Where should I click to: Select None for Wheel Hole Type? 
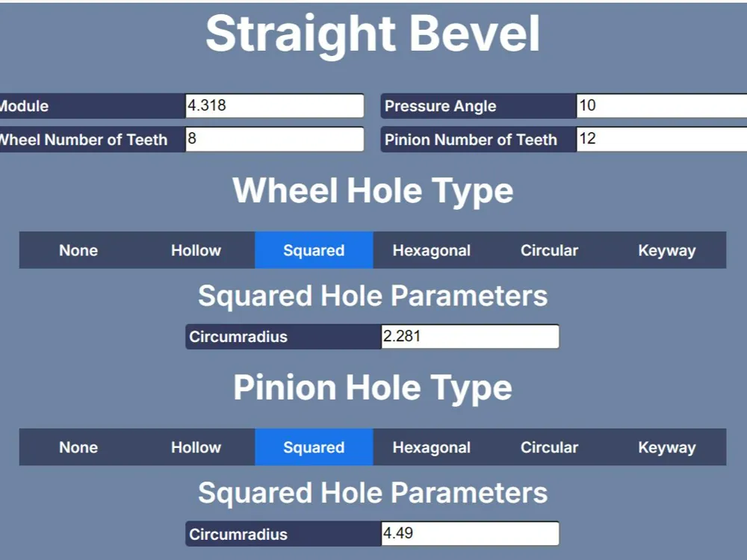pos(78,250)
